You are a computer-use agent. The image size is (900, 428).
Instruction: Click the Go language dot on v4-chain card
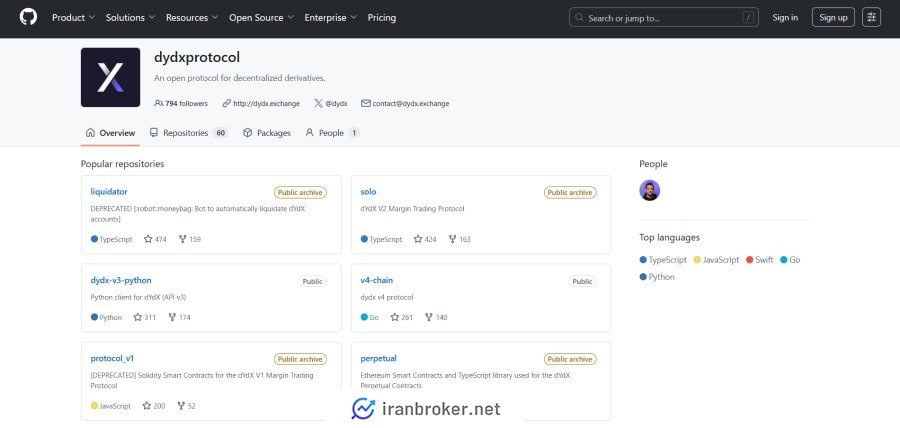tap(364, 317)
